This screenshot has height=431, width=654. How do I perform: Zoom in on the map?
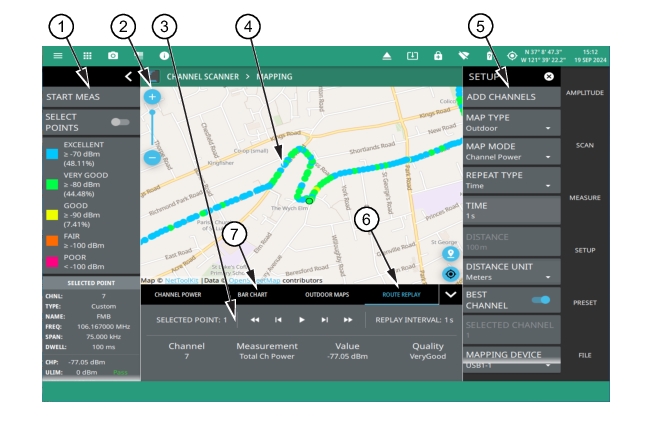152,98
